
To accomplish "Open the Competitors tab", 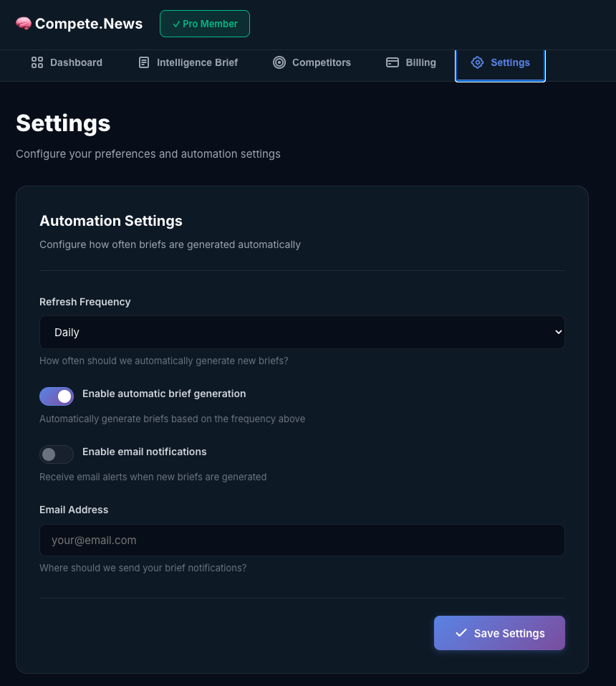I will point(312,62).
